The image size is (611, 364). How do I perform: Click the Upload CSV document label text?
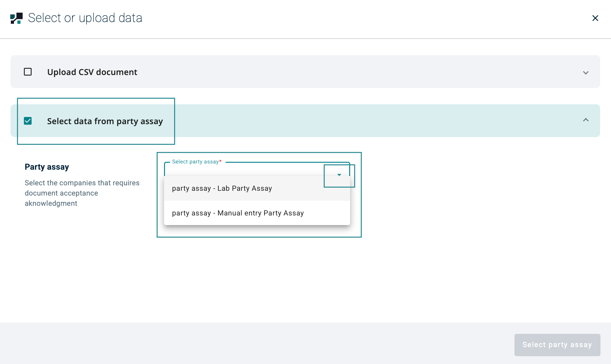pos(92,72)
